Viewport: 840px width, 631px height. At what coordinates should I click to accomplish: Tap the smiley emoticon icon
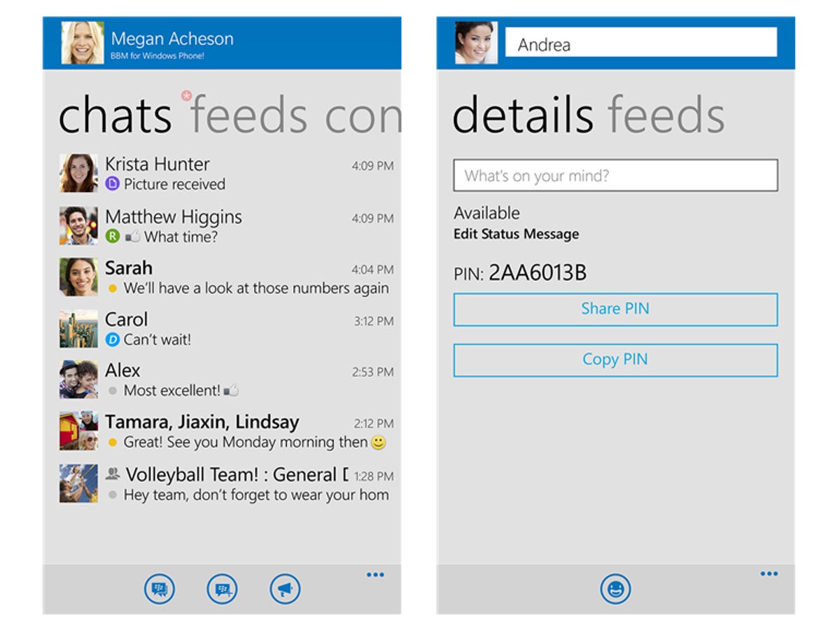click(x=615, y=590)
